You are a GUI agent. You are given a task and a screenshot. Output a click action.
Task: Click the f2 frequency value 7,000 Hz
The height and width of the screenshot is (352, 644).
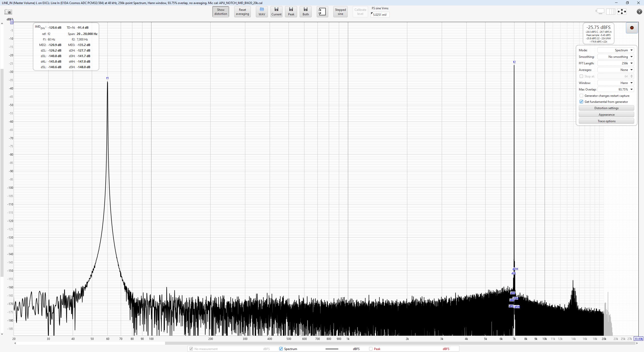pyautogui.click(x=82, y=39)
